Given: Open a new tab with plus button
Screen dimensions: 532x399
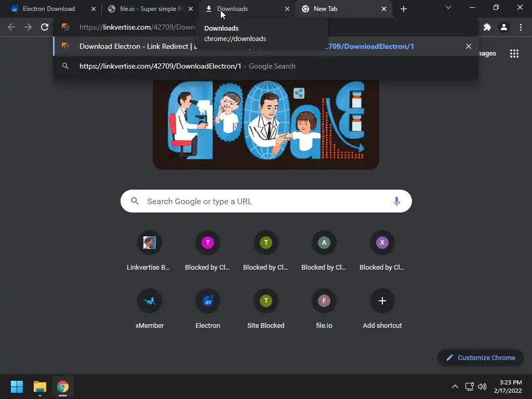Looking at the screenshot, I should coord(403,9).
